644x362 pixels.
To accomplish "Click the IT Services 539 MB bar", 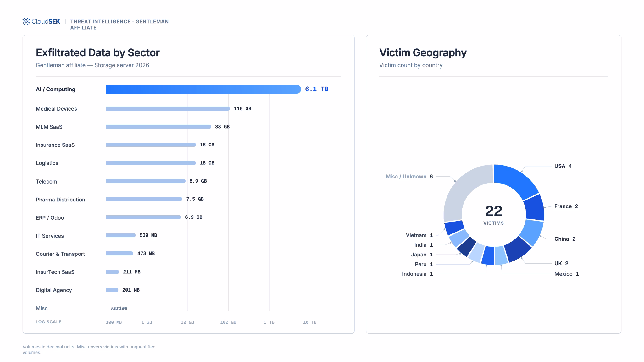I will [121, 235].
